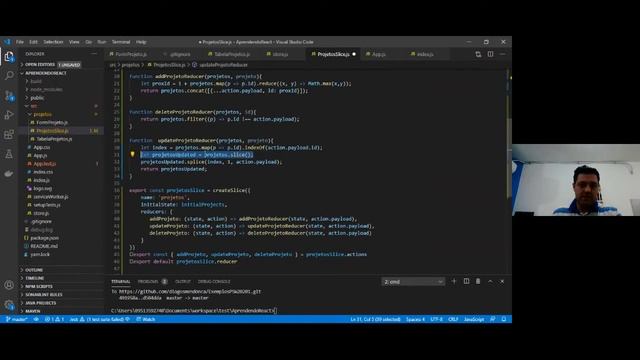Split the terminal panel
The height and width of the screenshot is (360, 640).
coord(466,281)
